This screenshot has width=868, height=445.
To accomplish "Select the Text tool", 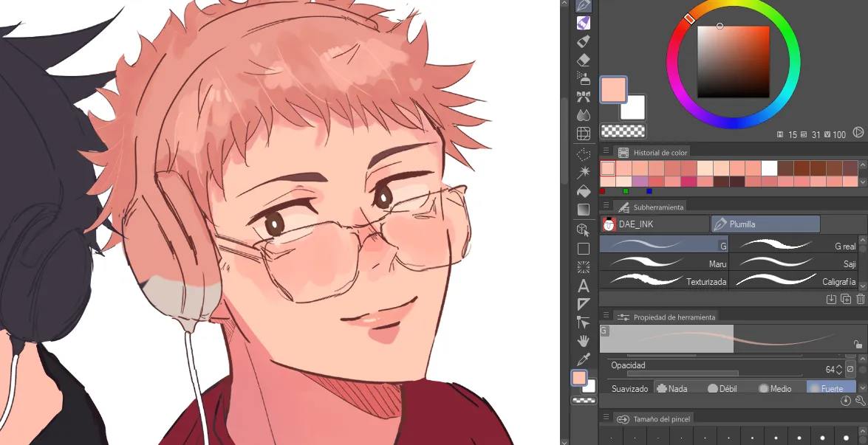I will pos(583,286).
